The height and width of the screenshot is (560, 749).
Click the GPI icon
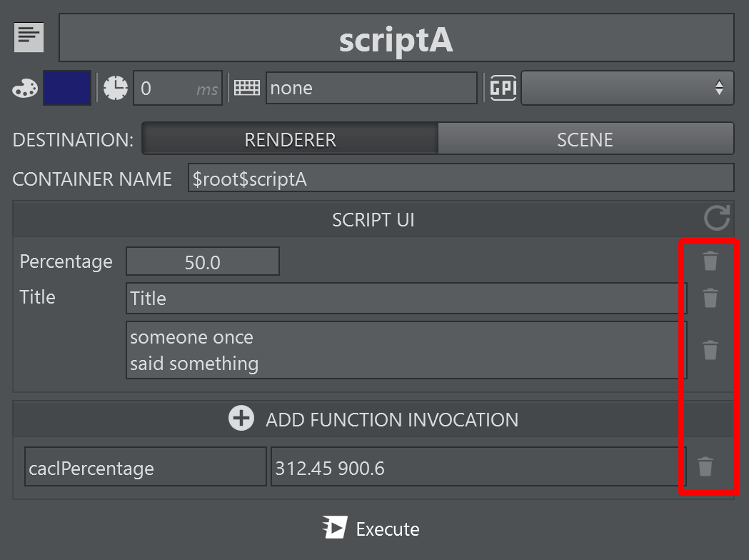click(503, 89)
